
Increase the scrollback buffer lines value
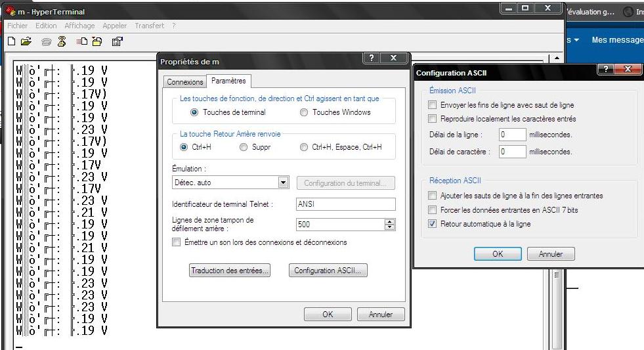pos(389,222)
